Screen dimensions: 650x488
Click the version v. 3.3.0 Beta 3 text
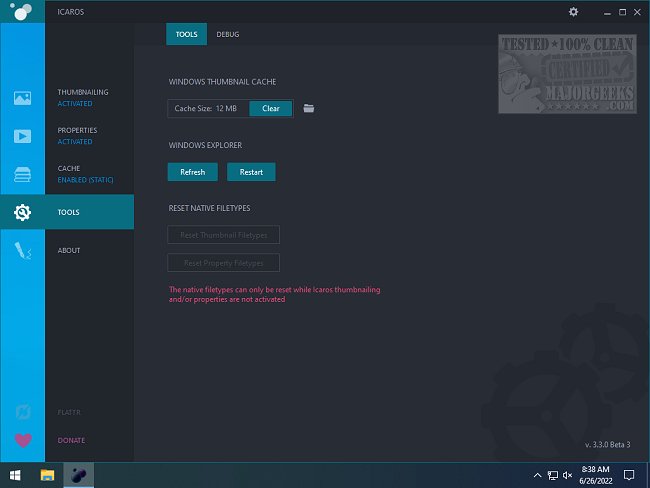[608, 444]
